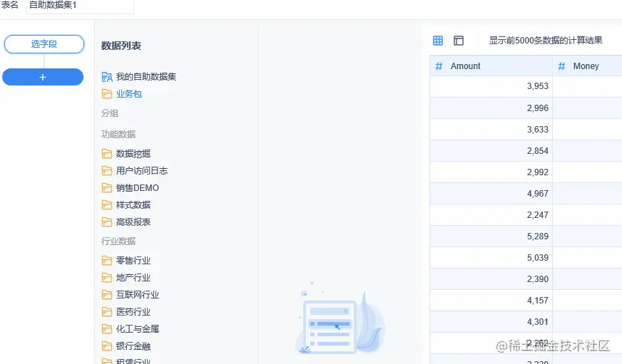
Task: Open the 用户访问日志 folder
Action: pyautogui.click(x=142, y=171)
